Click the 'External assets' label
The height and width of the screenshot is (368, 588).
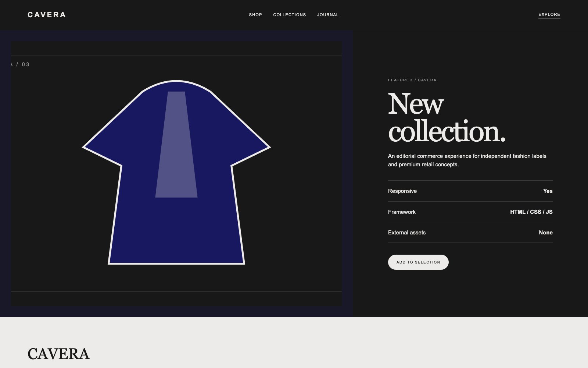[407, 233]
